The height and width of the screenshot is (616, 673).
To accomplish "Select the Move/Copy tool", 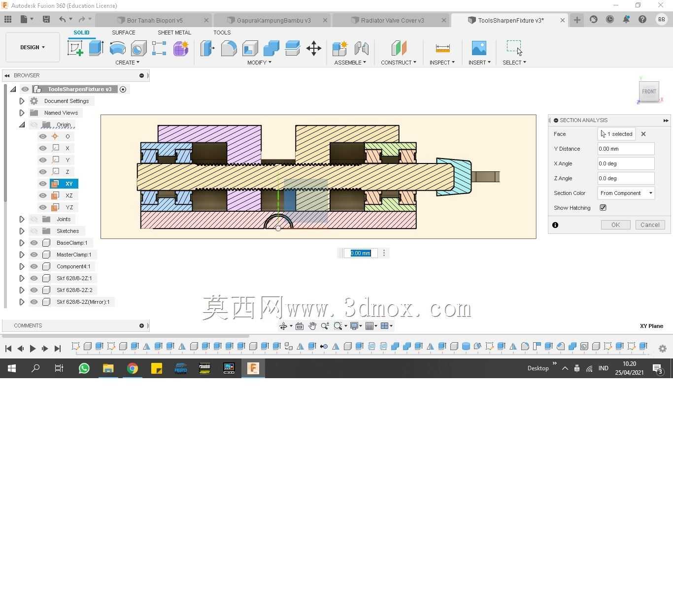I will pos(314,48).
